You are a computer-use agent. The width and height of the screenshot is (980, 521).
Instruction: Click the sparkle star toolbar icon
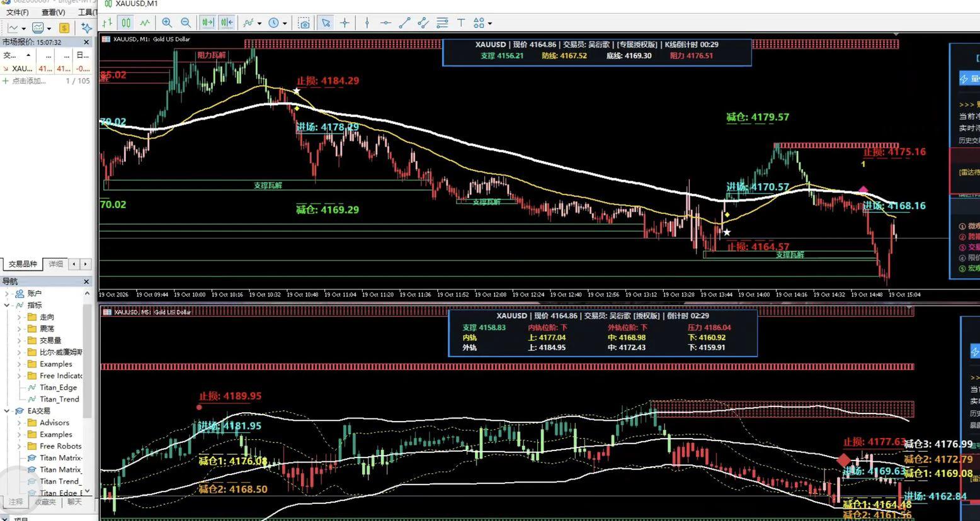(x=86, y=28)
